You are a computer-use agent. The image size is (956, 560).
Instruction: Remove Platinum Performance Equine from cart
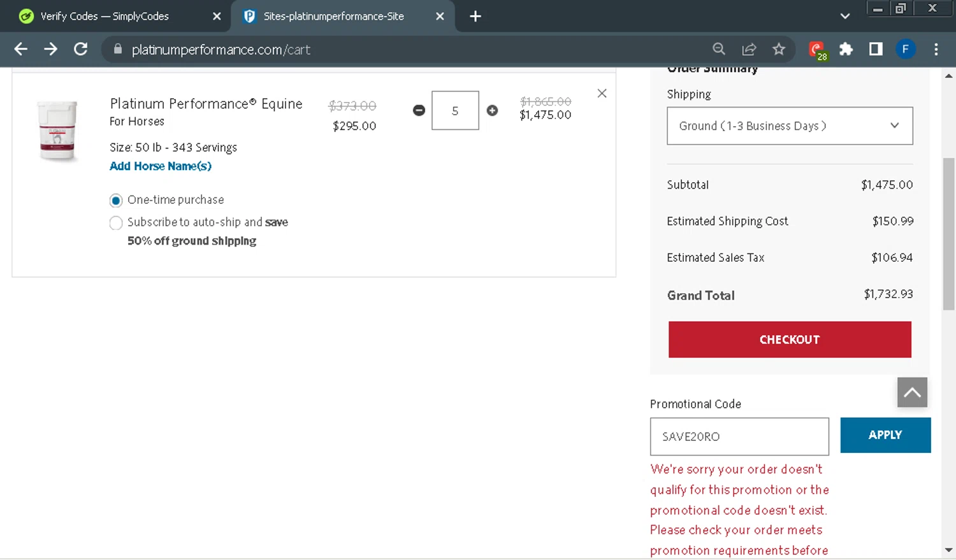point(602,93)
